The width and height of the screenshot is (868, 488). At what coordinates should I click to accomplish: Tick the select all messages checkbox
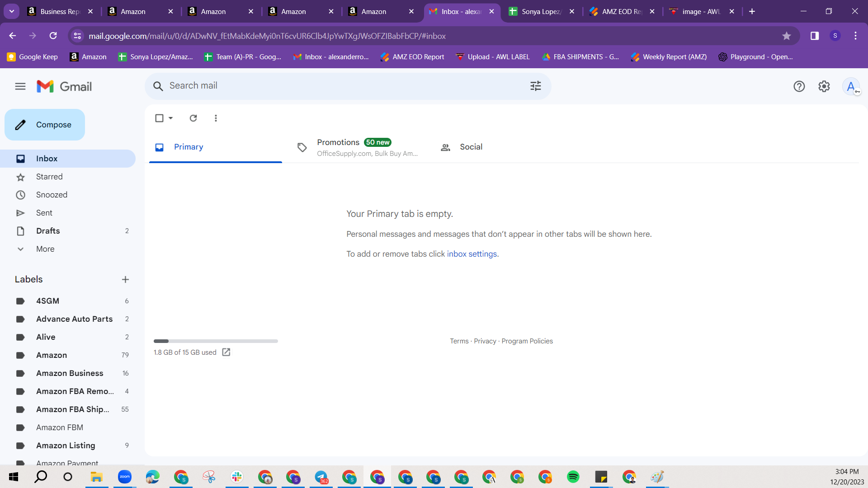click(x=159, y=118)
